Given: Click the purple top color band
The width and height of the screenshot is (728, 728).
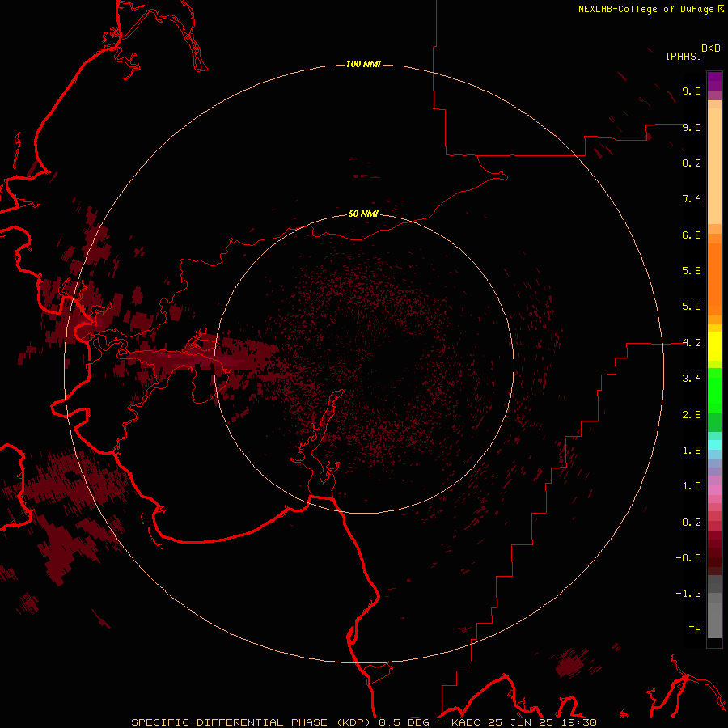Looking at the screenshot, I should tap(714, 81).
